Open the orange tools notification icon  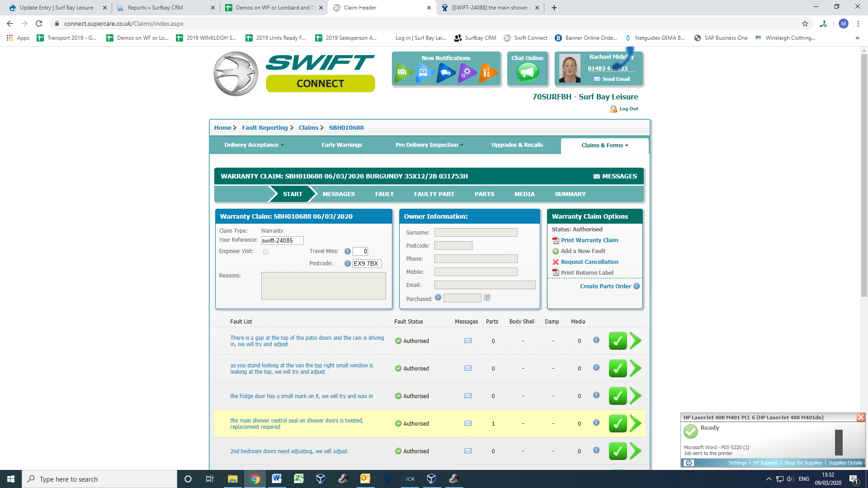point(488,72)
